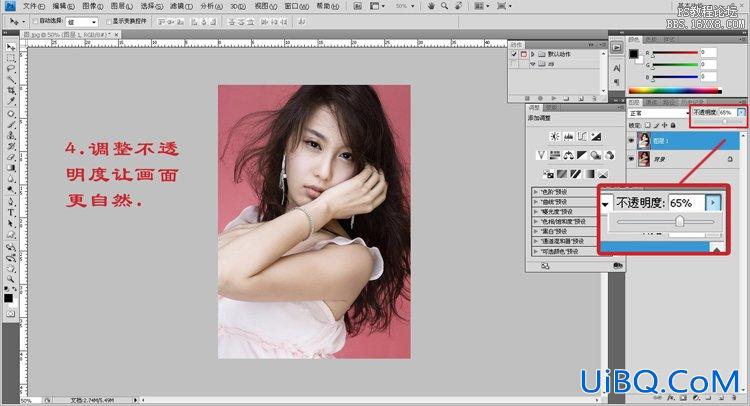Screen dimensions: 750x406
Task: Open the 窗口 menu
Action: [298, 6]
